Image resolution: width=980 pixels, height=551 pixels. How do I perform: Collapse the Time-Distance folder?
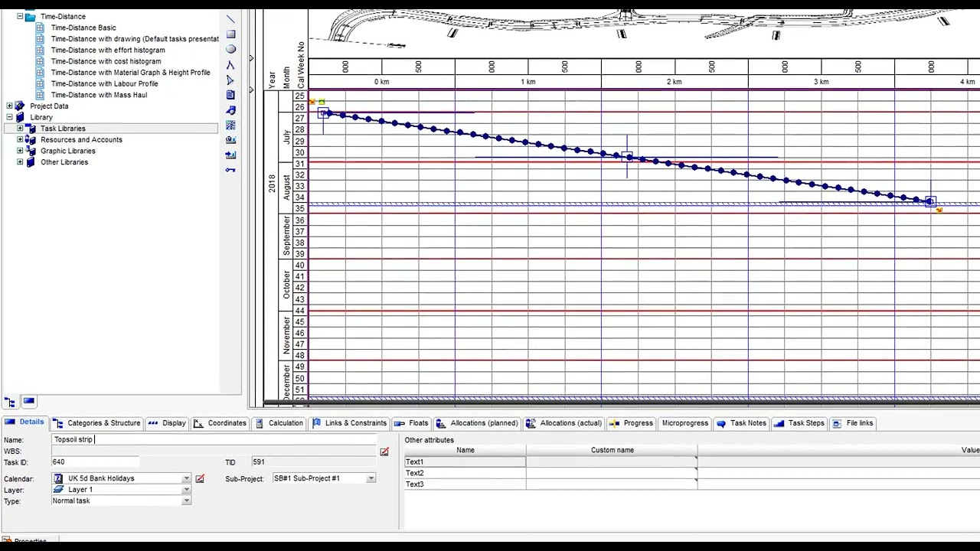click(x=20, y=16)
